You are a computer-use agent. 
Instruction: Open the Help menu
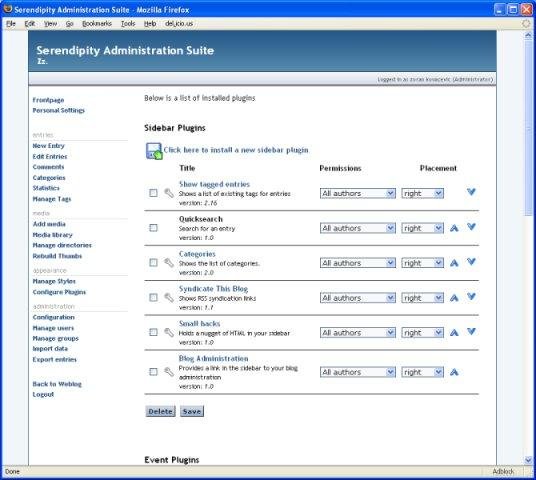click(150, 24)
